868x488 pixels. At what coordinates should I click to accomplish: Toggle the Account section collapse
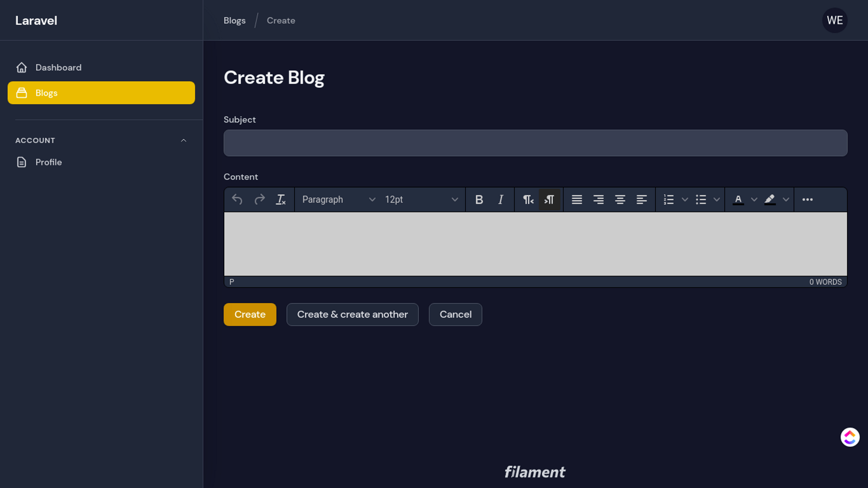[x=184, y=140]
